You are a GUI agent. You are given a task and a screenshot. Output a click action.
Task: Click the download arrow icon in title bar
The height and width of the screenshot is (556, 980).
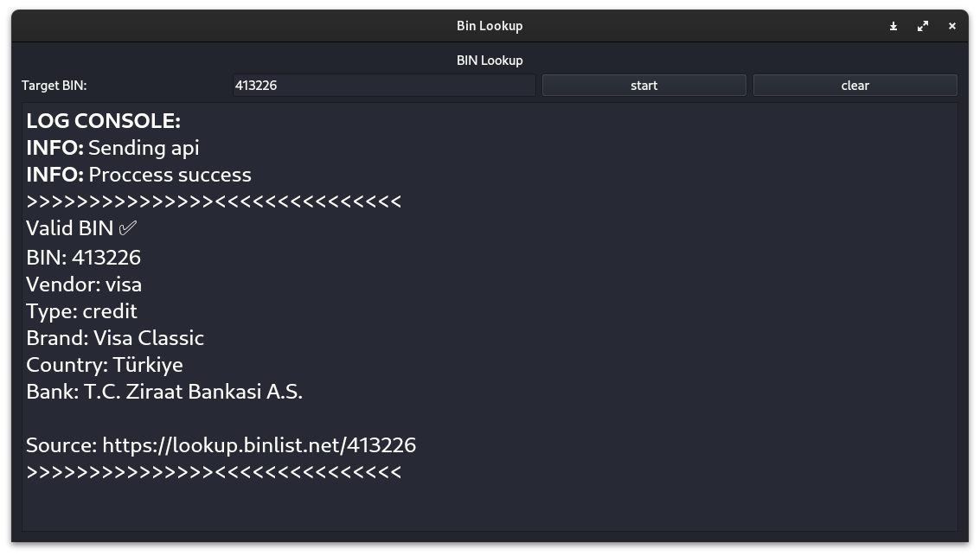894,26
